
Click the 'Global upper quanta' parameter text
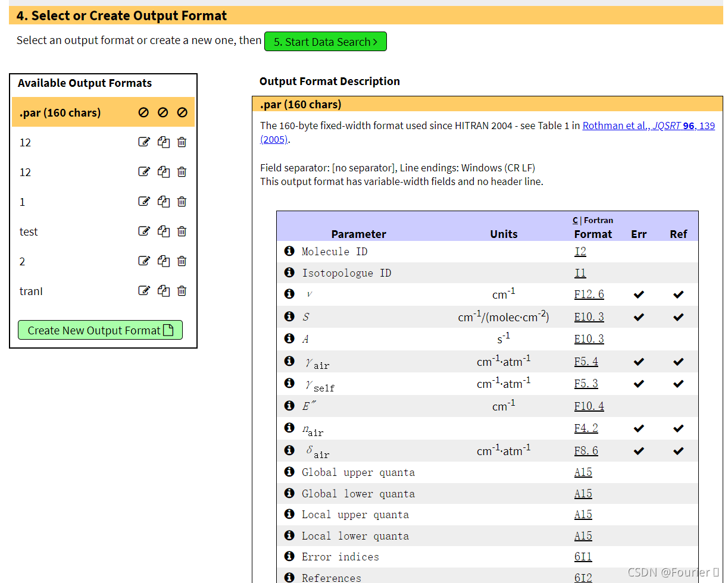point(358,472)
